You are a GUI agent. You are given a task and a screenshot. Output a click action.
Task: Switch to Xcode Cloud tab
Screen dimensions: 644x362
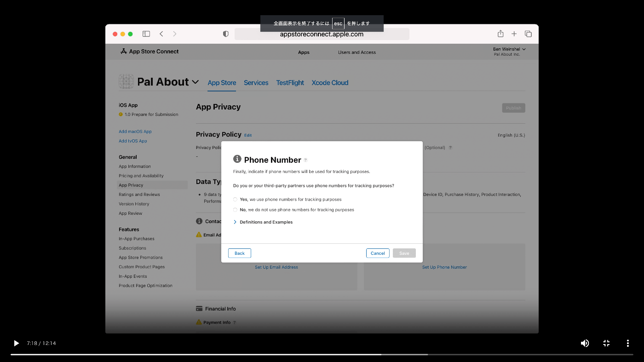[330, 83]
